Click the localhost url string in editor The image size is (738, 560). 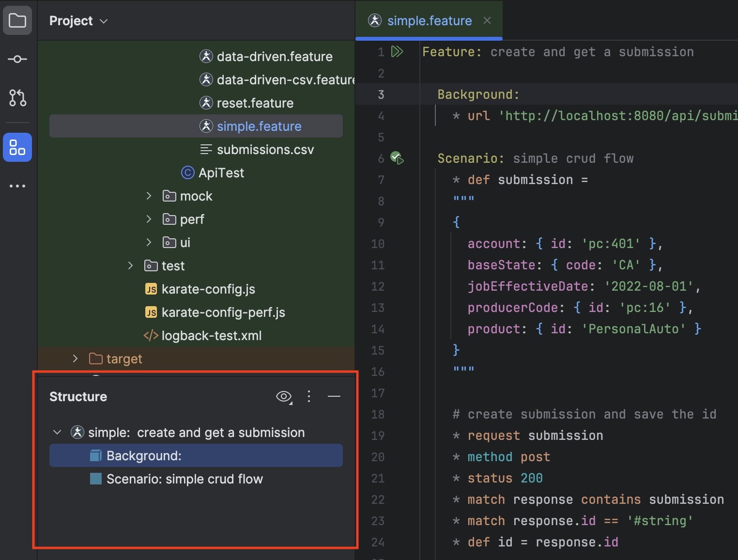tap(618, 116)
